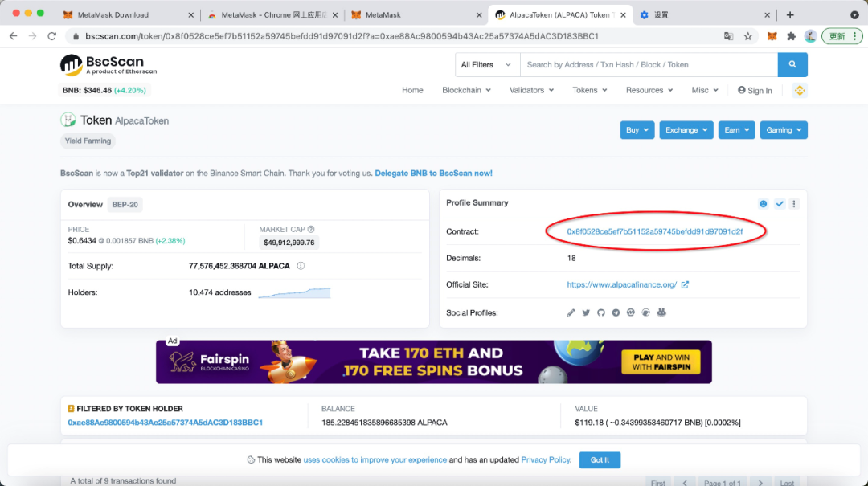Click Sign In
The height and width of the screenshot is (486, 868).
755,90
